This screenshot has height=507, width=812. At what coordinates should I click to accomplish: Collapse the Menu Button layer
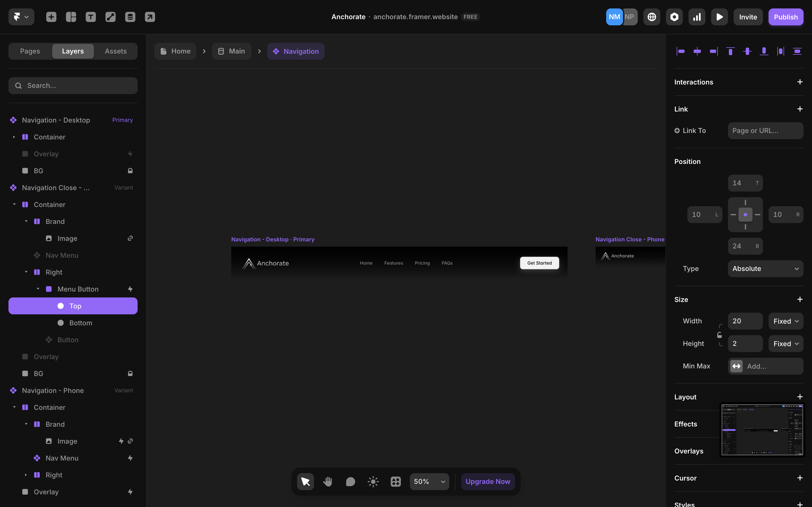click(38, 289)
